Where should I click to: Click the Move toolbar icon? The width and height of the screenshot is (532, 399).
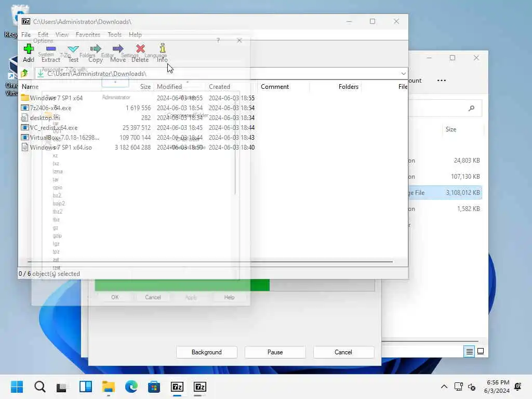[x=118, y=49]
